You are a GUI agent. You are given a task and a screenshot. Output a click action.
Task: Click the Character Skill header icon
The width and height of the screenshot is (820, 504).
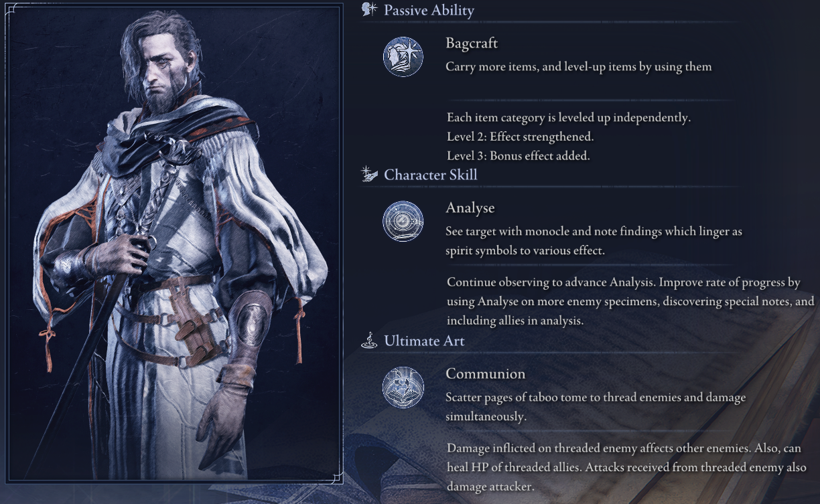(x=369, y=175)
